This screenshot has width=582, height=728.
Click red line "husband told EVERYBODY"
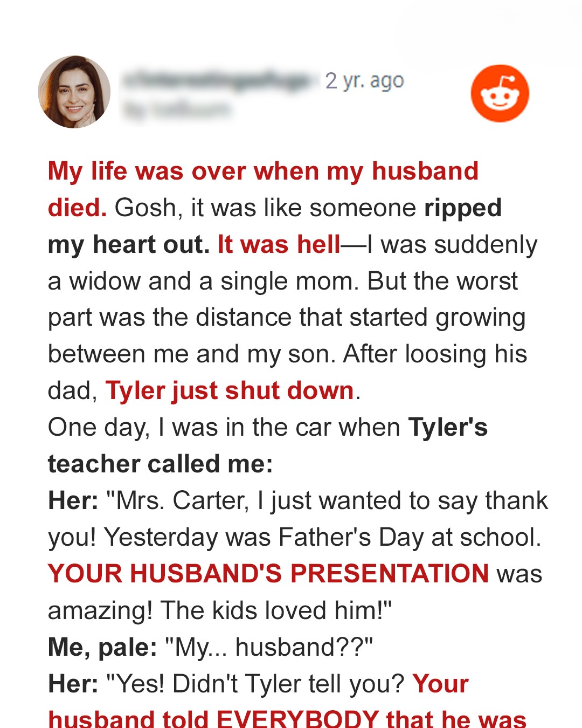click(287, 718)
